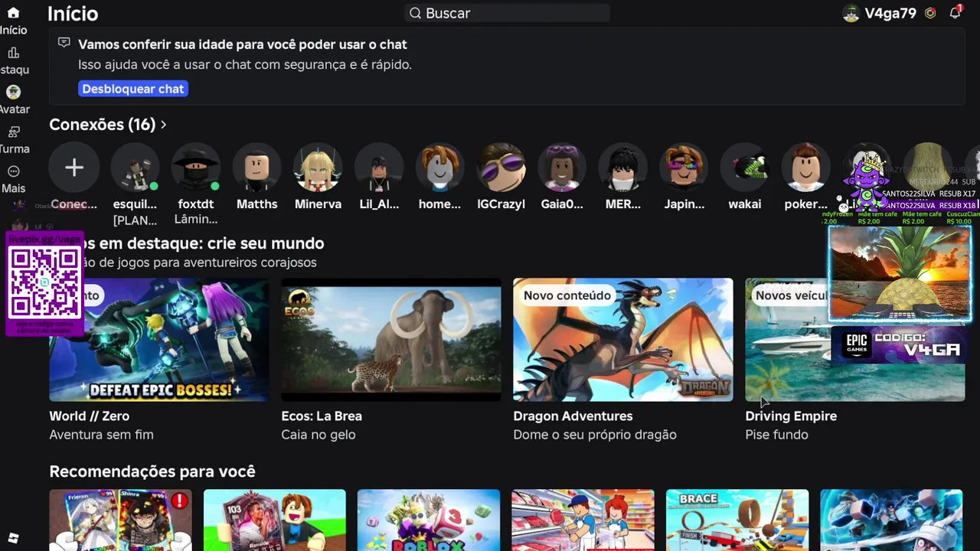Screen dimensions: 980x551
Task: Click the Conexões (16) heading link
Action: tap(103, 125)
